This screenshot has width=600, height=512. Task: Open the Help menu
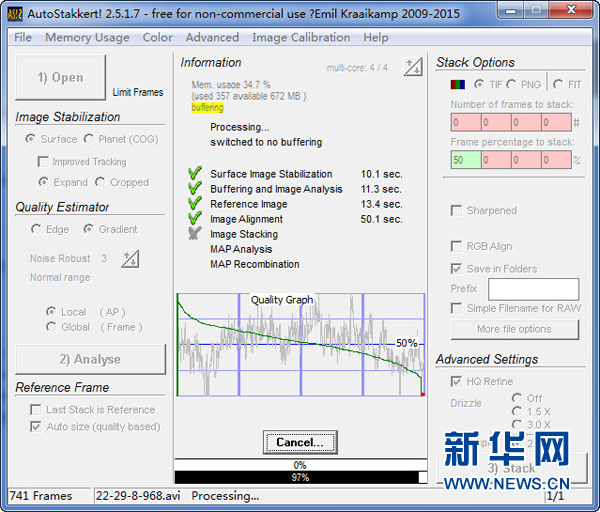[x=376, y=38]
